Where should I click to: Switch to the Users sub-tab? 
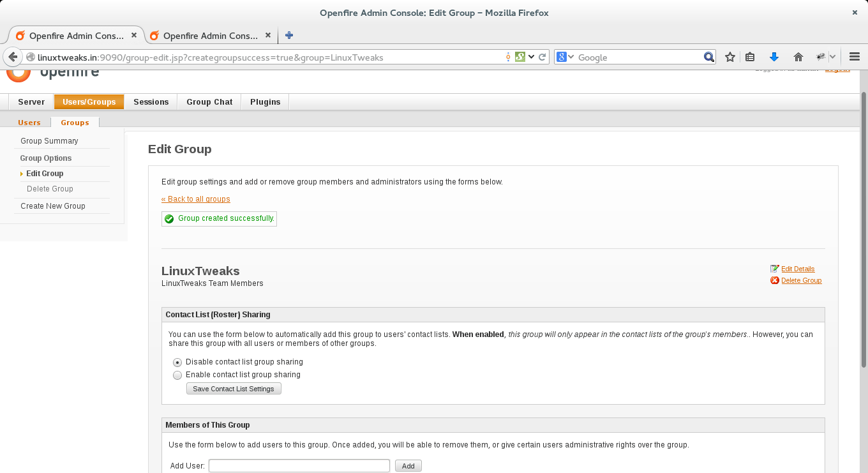click(x=29, y=123)
